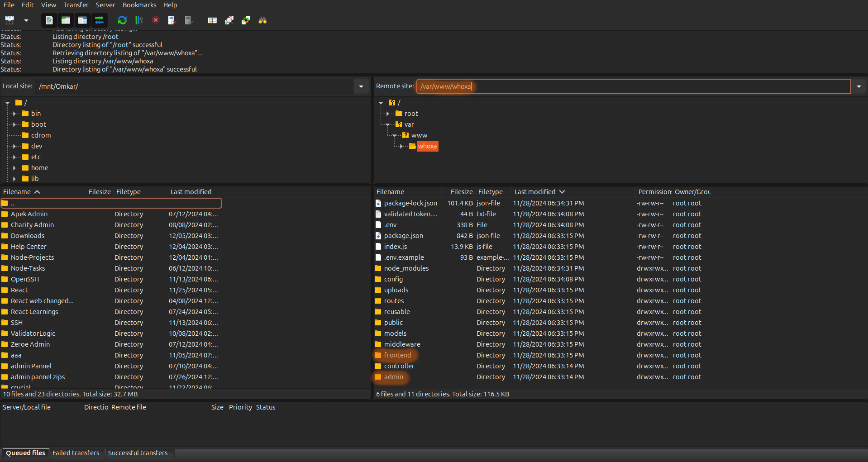The image size is (868, 462).
Task: Expand the remote root folder
Action: [388, 114]
